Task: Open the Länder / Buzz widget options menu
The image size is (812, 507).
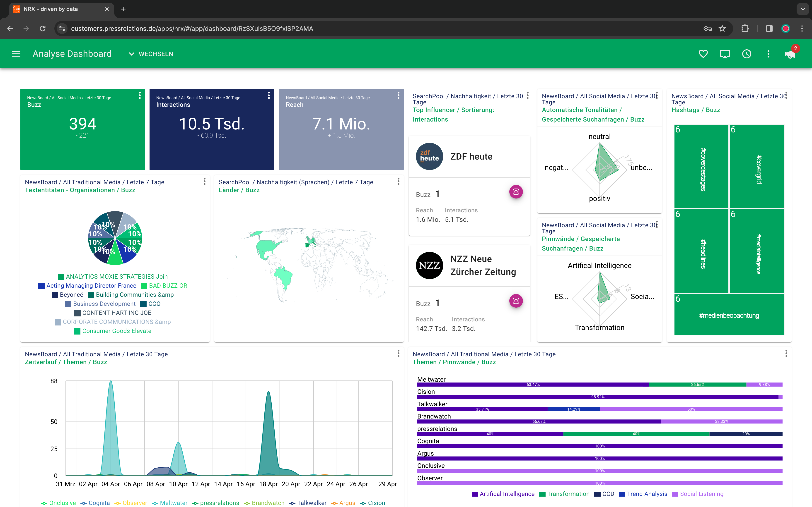Action: click(398, 181)
